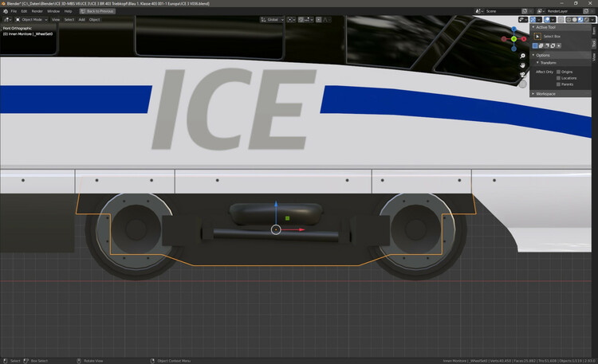Toggle viewport gizmos display
Screen dimensions: 598x364
(533, 19)
